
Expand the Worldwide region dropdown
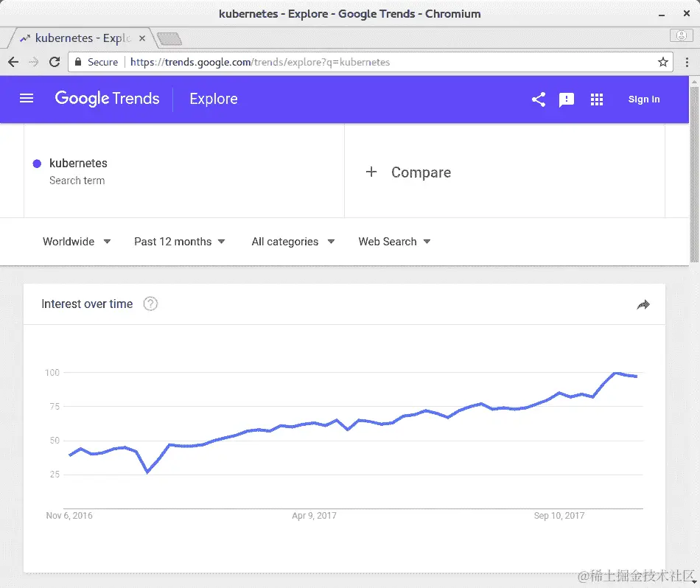77,242
